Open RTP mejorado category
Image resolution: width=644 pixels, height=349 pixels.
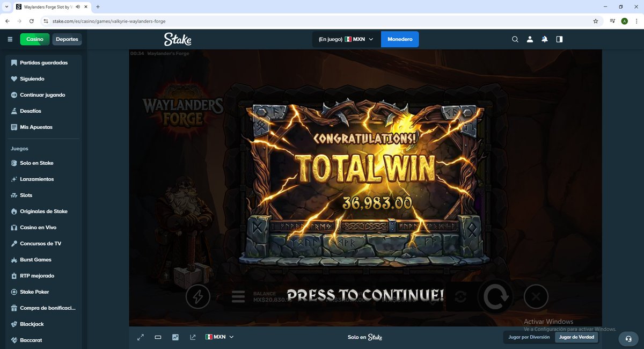pyautogui.click(x=43, y=276)
